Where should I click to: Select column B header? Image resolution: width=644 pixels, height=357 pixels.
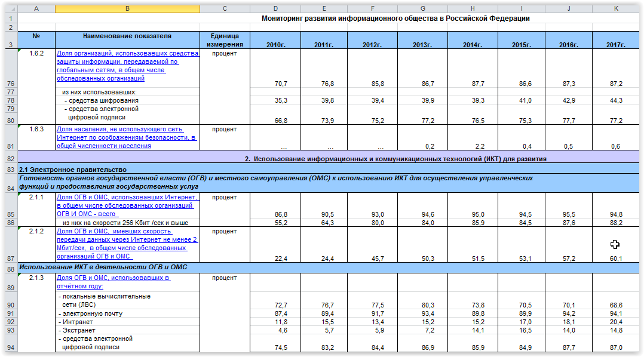pyautogui.click(x=127, y=9)
